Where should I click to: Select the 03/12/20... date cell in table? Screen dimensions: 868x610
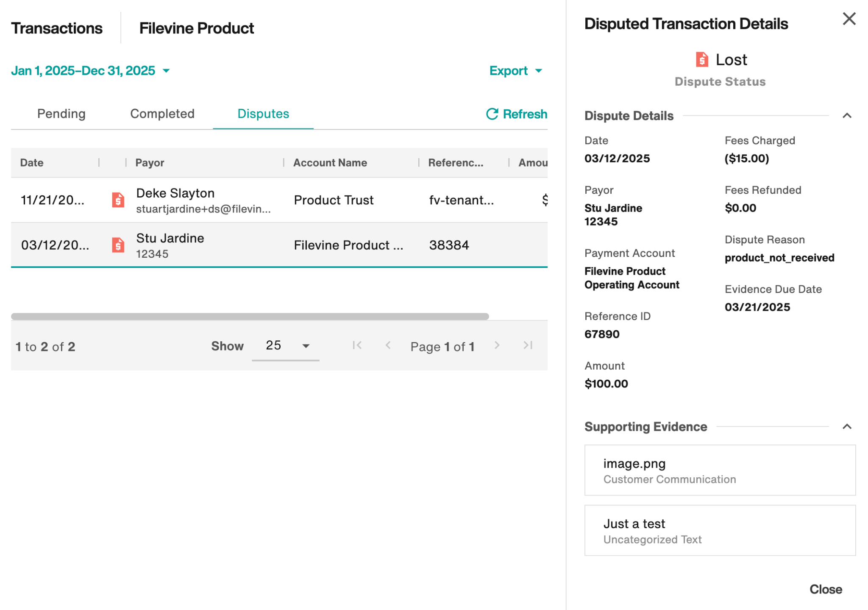(55, 245)
